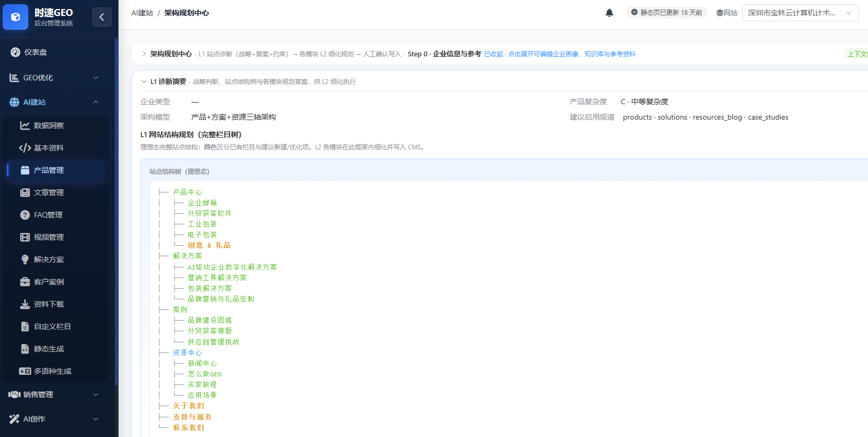Screen dimensions: 868x437
Task: Open the notification bell
Action: point(609,13)
